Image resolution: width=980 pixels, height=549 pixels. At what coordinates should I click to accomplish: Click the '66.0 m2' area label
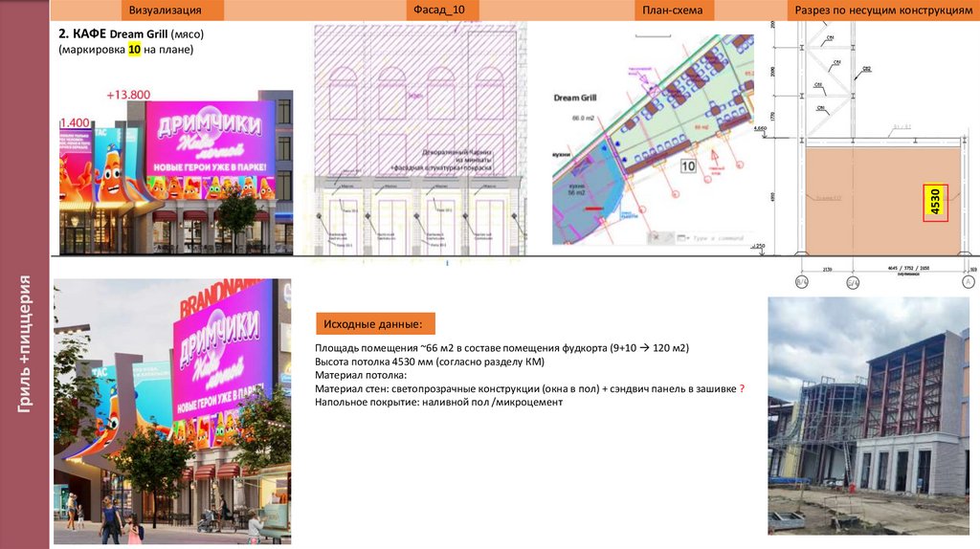[583, 118]
